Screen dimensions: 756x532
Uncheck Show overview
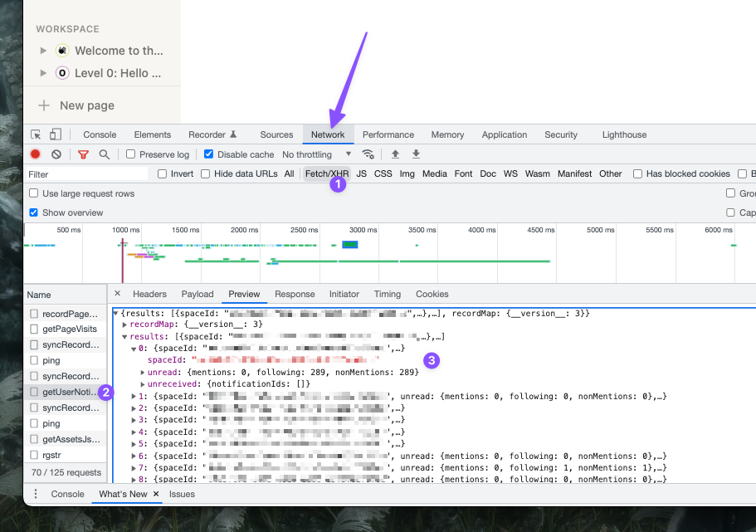pos(34,212)
